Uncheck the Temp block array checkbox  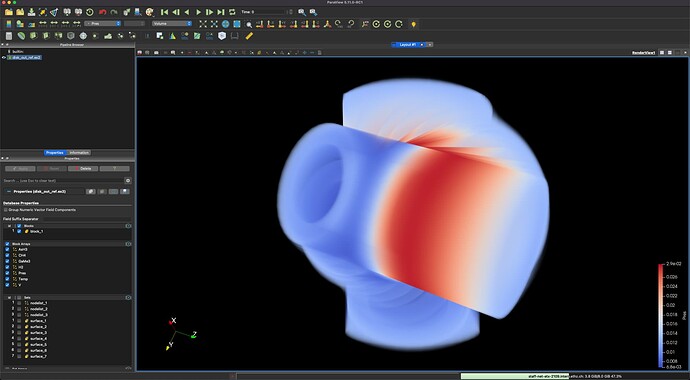7,279
